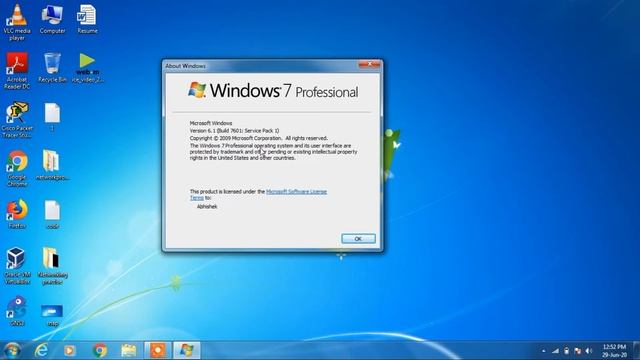
Task: Select the Resume Word document icon
Action: tap(87, 19)
